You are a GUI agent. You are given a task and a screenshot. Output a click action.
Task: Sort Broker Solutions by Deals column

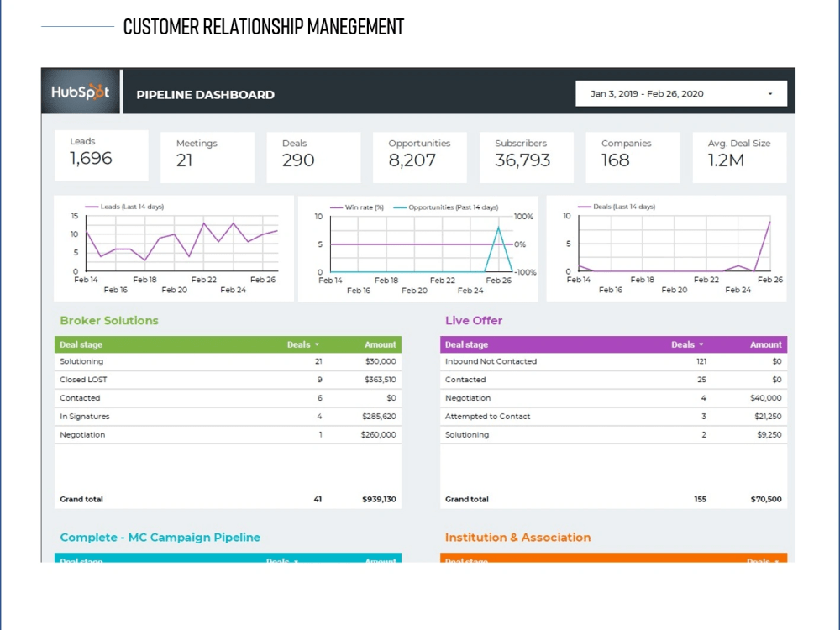coord(302,344)
